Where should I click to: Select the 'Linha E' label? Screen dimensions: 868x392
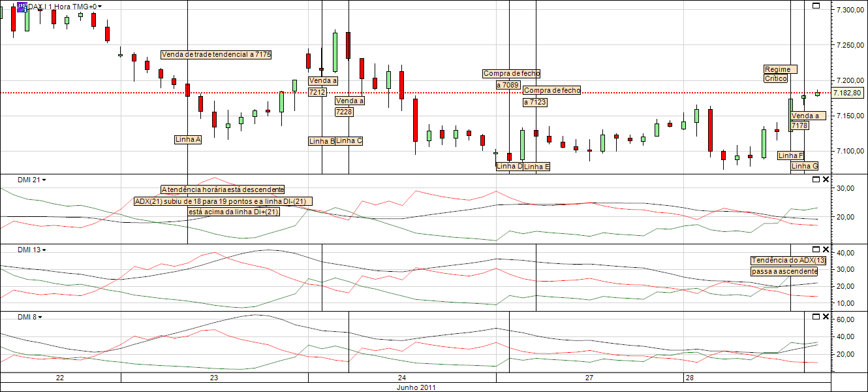point(536,167)
